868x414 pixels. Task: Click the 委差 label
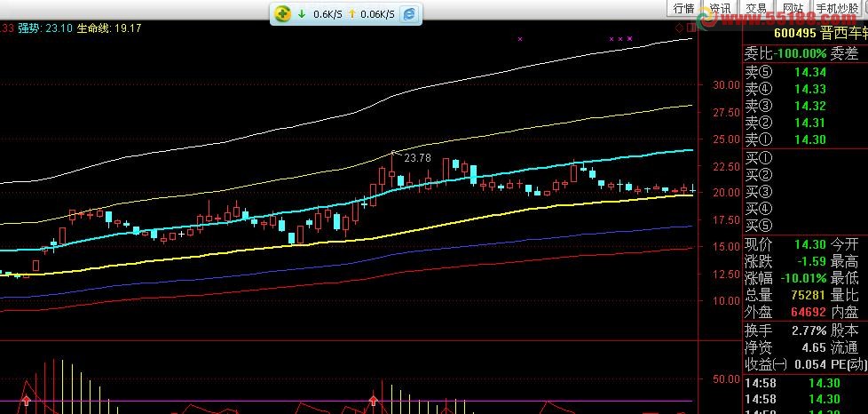(845, 54)
